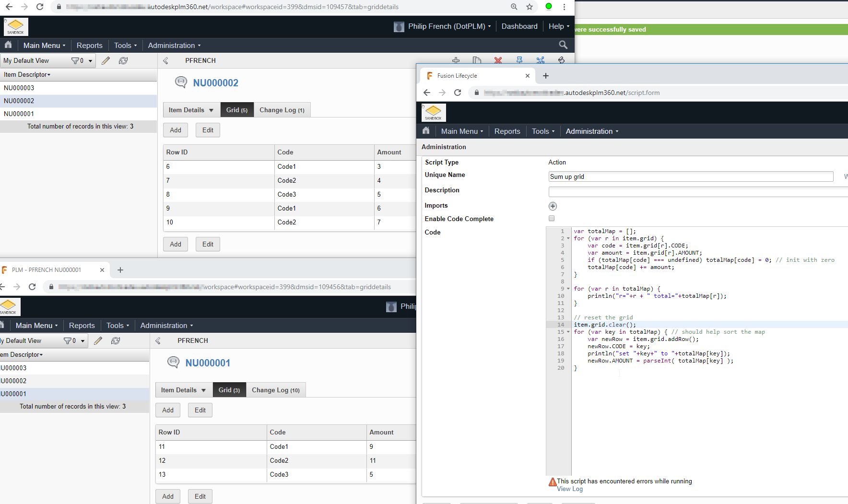Expand the Help menu
This screenshot has height=504, width=848.
coord(559,26)
